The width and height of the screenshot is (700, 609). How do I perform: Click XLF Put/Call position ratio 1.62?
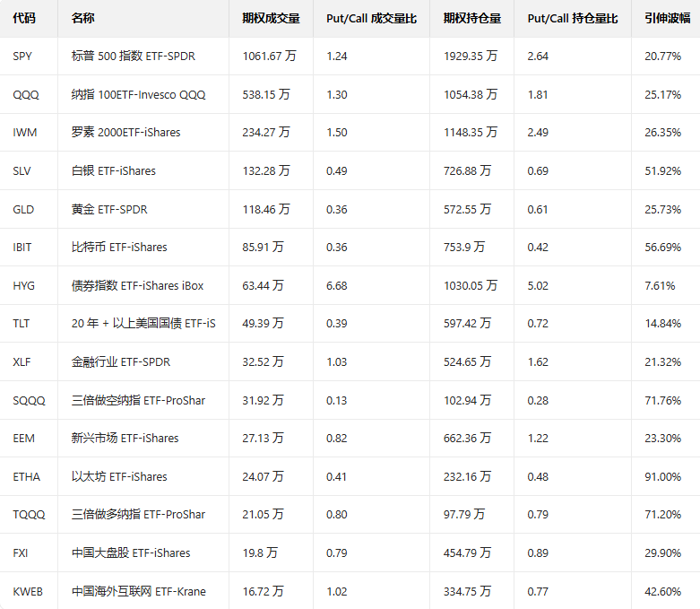(x=538, y=362)
